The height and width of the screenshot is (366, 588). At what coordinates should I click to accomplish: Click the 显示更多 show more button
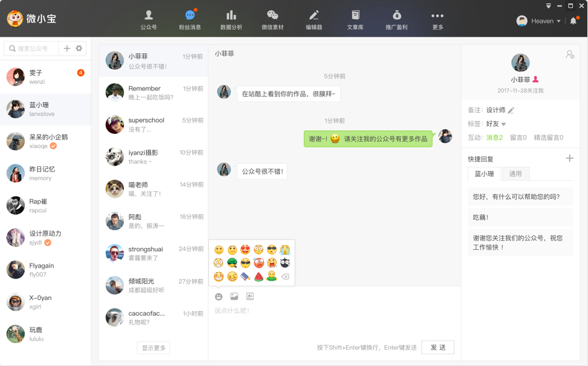153,348
